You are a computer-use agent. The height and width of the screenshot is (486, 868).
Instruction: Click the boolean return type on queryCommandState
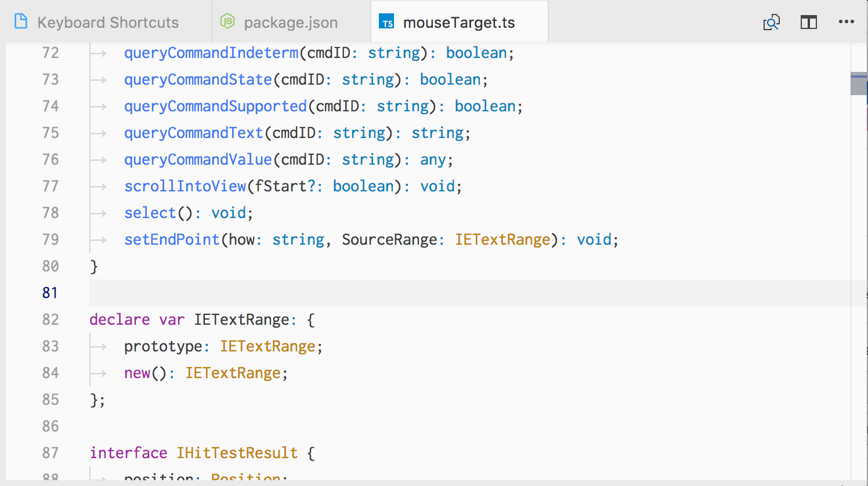(450, 79)
